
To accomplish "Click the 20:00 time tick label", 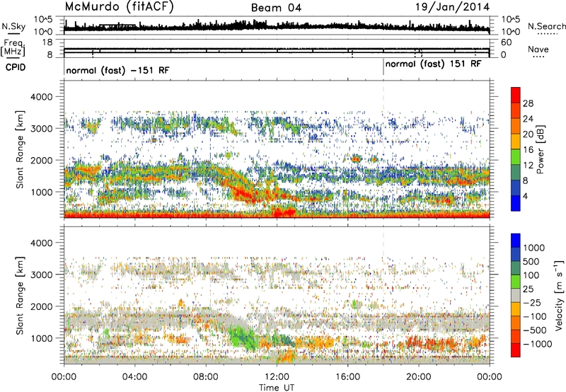I will (419, 377).
